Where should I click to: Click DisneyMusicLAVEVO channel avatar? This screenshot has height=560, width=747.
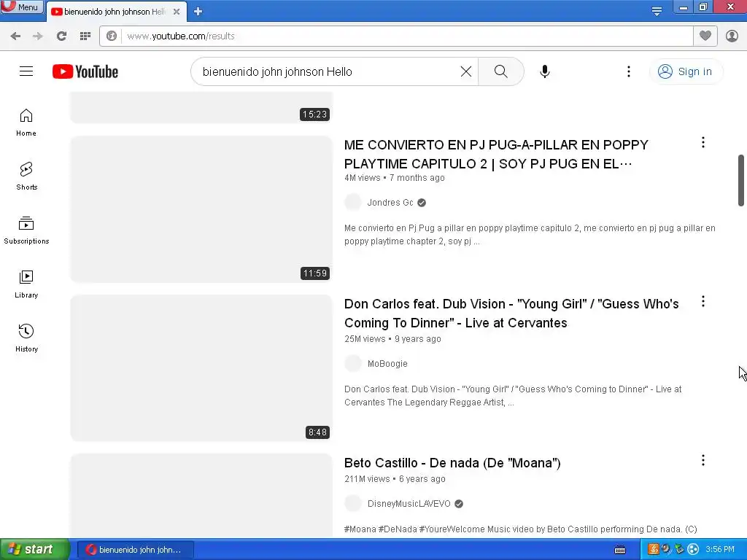pyautogui.click(x=353, y=504)
